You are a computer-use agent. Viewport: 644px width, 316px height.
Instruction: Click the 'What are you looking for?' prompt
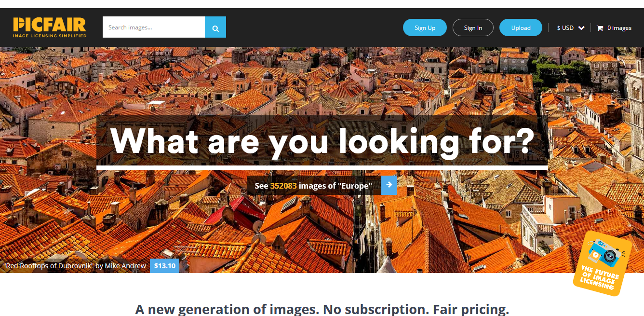pyautogui.click(x=322, y=140)
